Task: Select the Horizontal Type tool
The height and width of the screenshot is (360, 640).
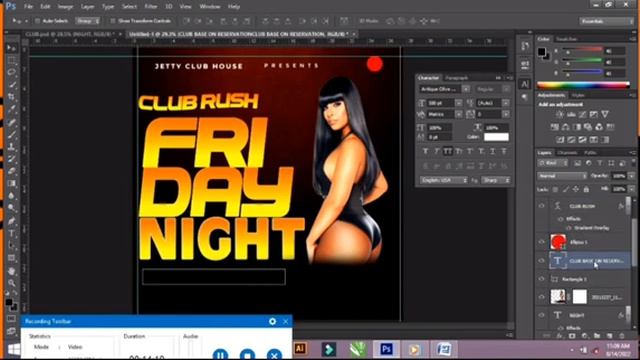Action: pyautogui.click(x=11, y=233)
